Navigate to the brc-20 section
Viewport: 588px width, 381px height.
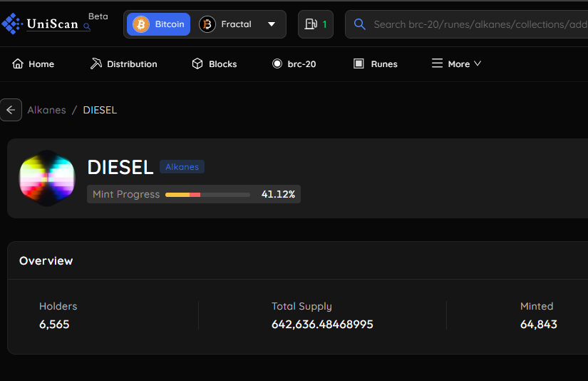[294, 63]
